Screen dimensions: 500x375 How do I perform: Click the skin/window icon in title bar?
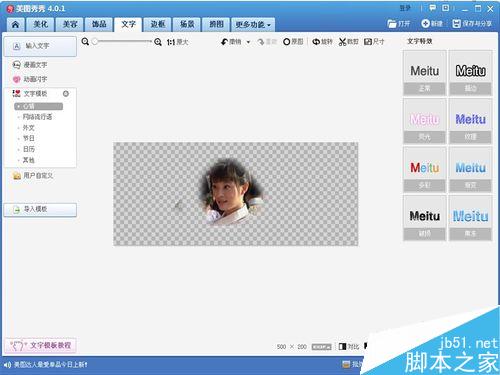(446, 8)
